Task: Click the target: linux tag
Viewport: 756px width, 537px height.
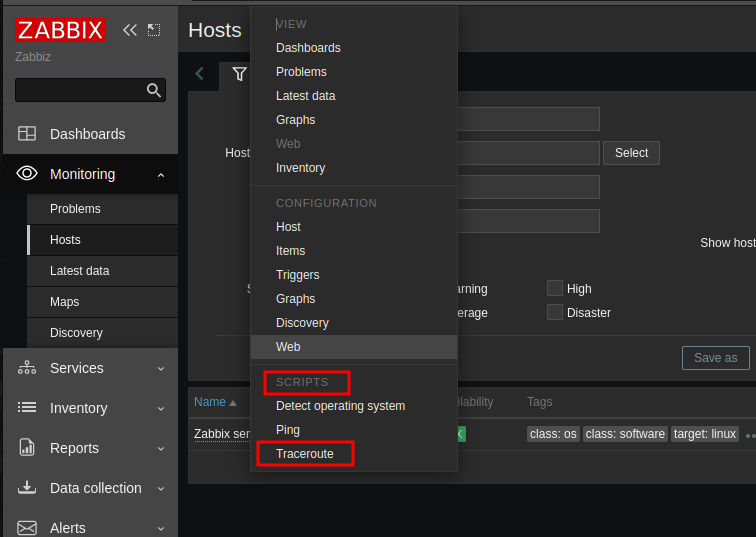Action: (x=704, y=434)
